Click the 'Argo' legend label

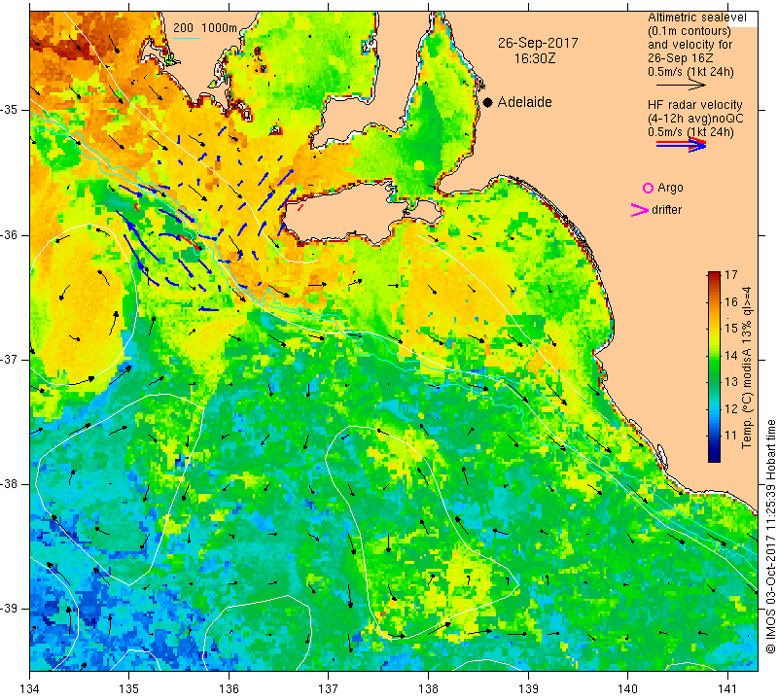pos(670,188)
